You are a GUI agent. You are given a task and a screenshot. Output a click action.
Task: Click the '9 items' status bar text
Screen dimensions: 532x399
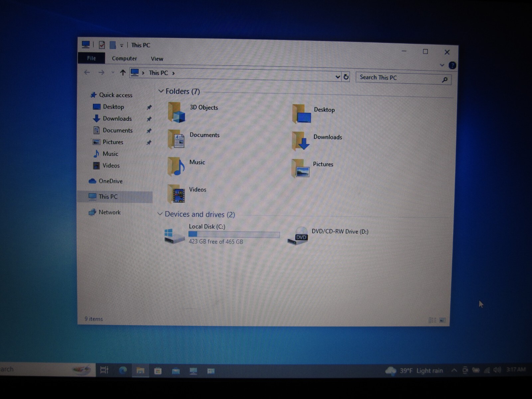coord(94,319)
